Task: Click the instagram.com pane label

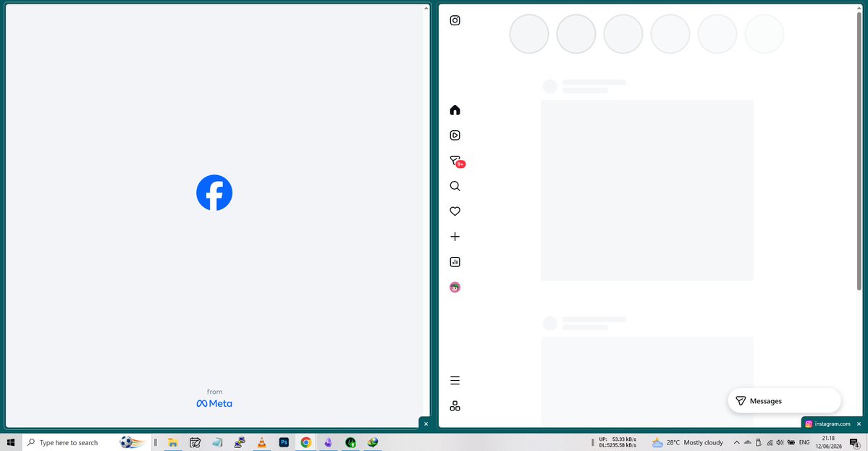Action: 827,424
